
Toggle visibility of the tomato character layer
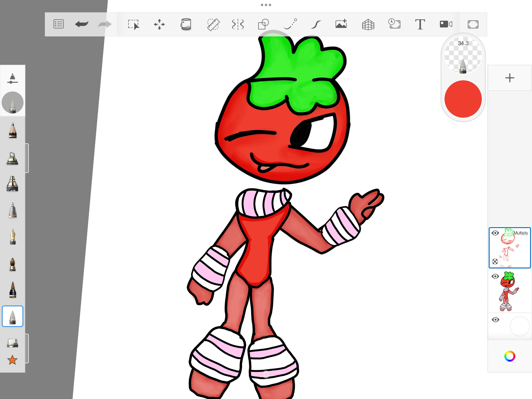point(495,277)
